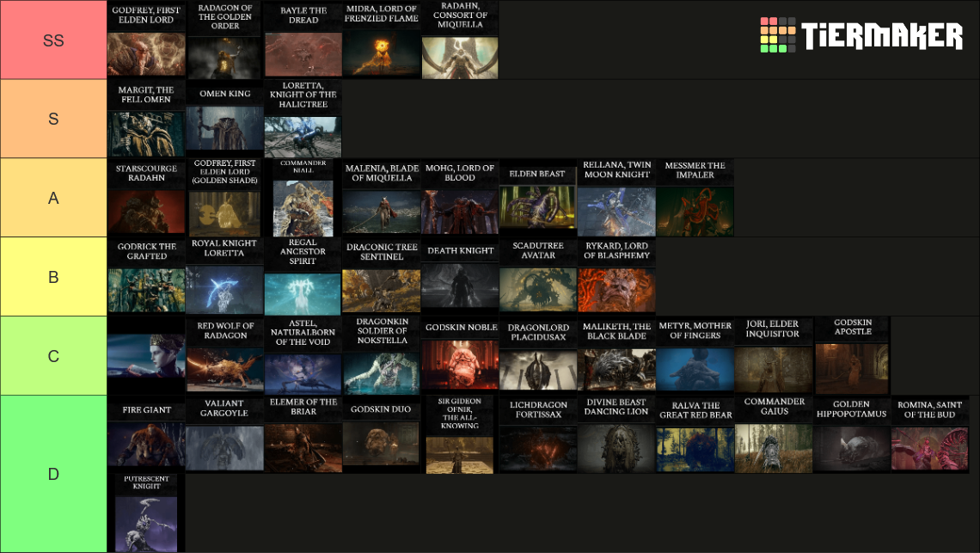The height and width of the screenshot is (553, 980).
Task: Click the Godskin Duo card
Action: (381, 434)
